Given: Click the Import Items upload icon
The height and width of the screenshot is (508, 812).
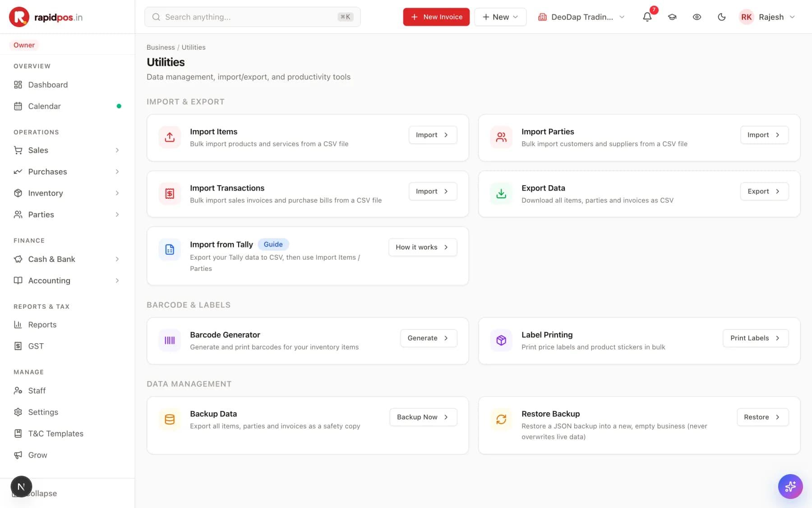Looking at the screenshot, I should (170, 137).
